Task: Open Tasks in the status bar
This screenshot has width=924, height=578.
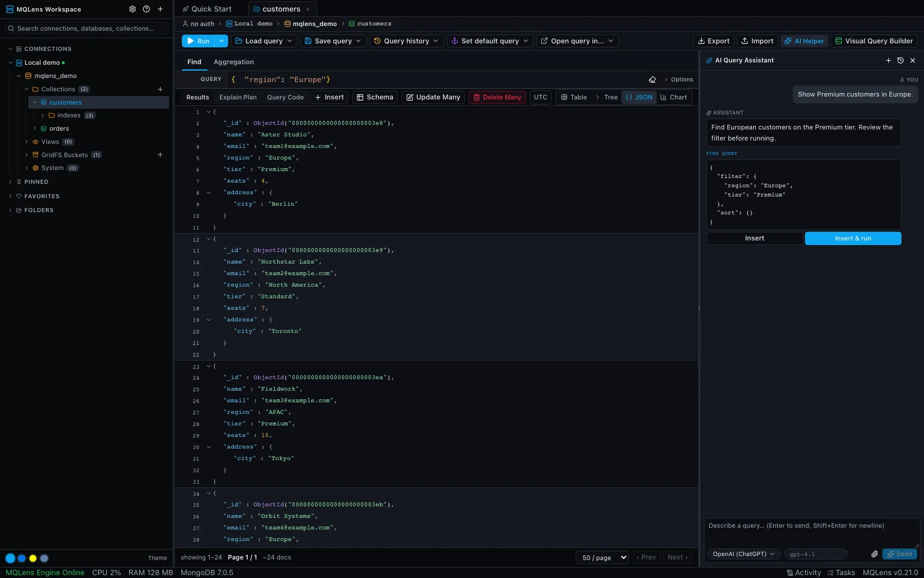Action: pyautogui.click(x=841, y=573)
